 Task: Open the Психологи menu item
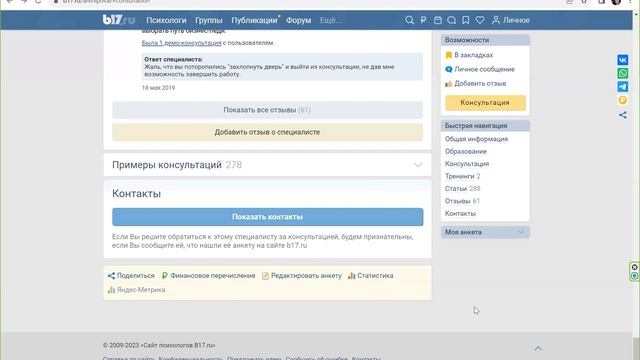coord(166,20)
